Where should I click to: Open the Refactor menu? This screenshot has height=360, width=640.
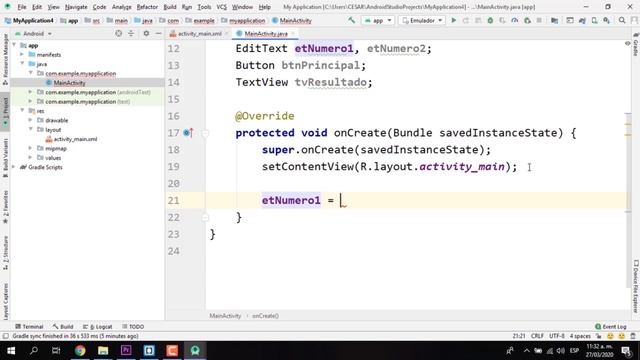[147, 7]
